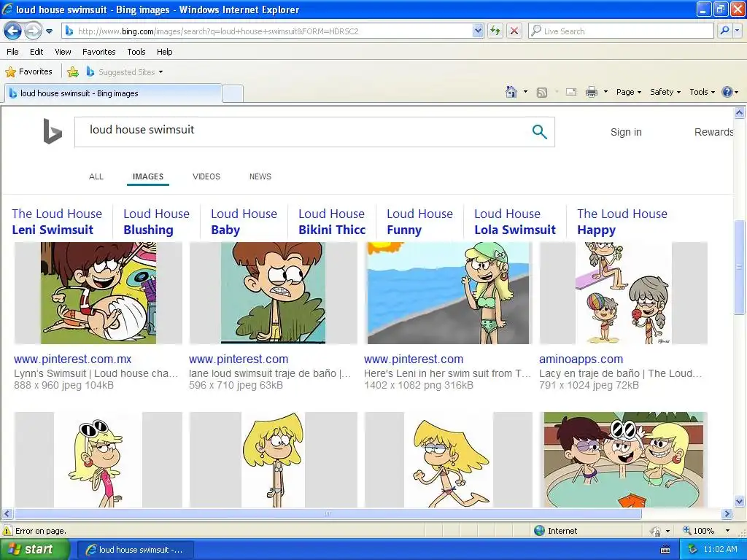Click the horizontal scrollbar left arrow
The width and height of the screenshot is (747, 560).
(x=7, y=514)
